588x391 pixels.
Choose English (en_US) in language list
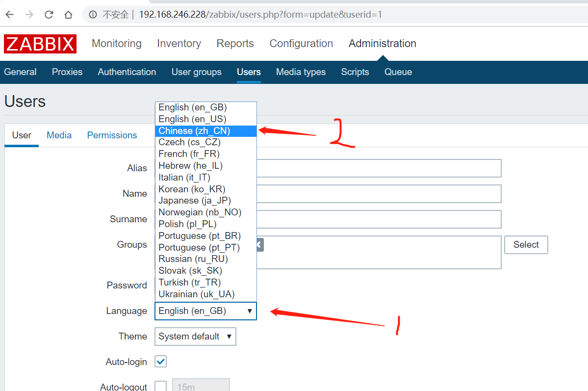point(206,119)
